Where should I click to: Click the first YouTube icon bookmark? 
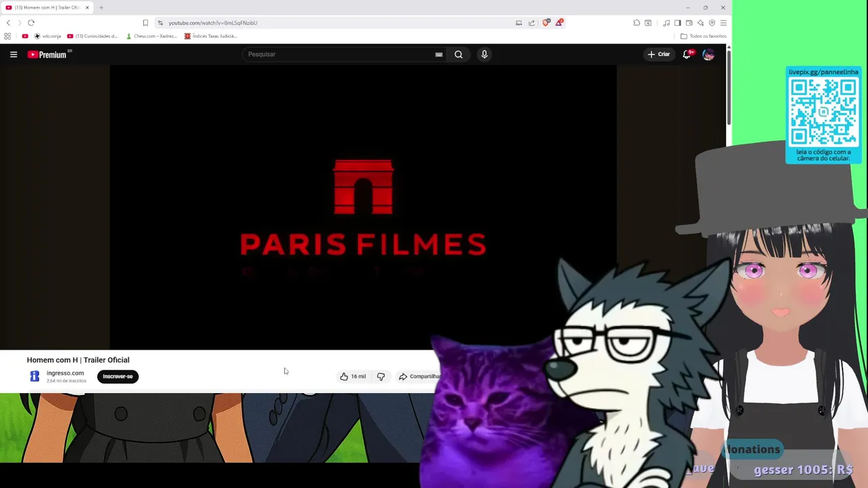click(25, 36)
